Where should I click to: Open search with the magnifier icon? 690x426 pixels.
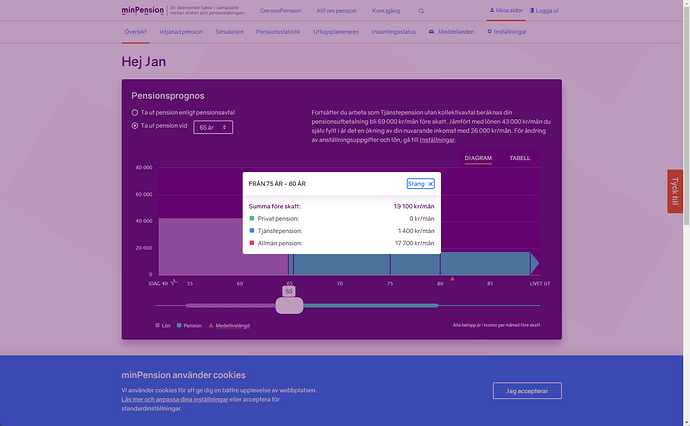click(x=421, y=11)
